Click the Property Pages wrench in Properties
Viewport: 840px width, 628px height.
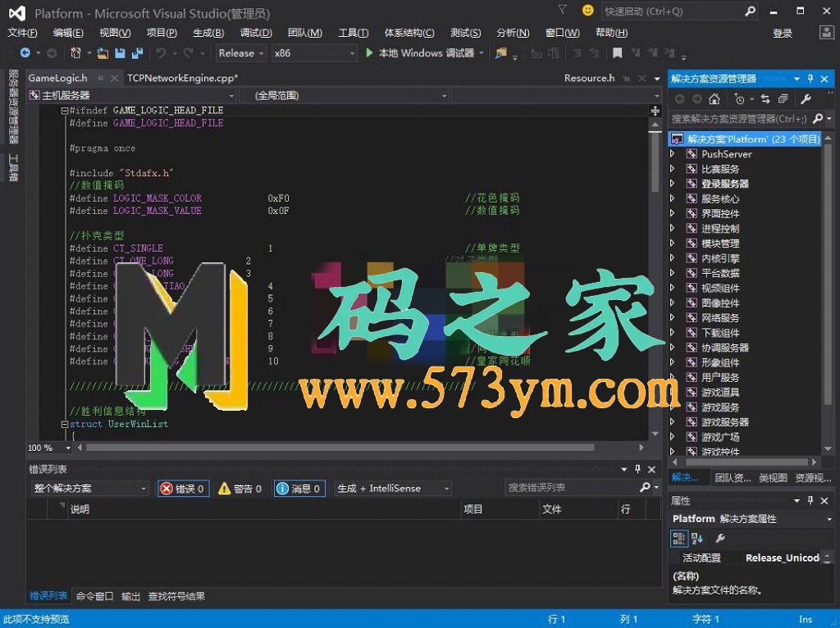tap(720, 538)
